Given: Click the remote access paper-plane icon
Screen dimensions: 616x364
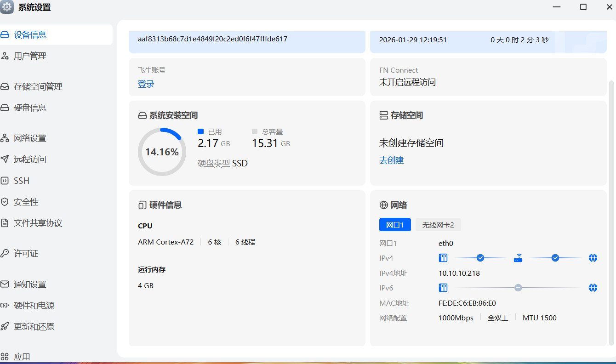Looking at the screenshot, I should [5, 159].
